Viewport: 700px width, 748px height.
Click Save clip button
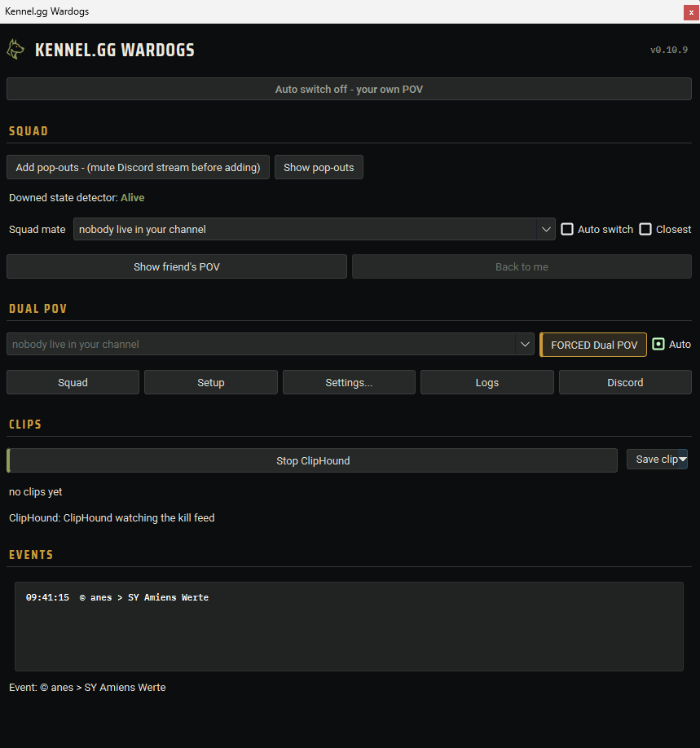tap(652, 460)
